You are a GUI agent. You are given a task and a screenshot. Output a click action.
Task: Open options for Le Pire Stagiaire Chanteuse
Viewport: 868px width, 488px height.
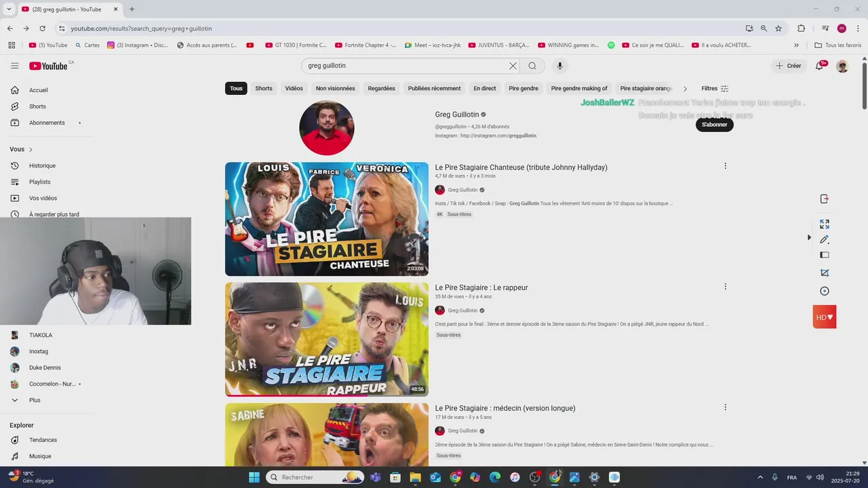click(x=725, y=166)
